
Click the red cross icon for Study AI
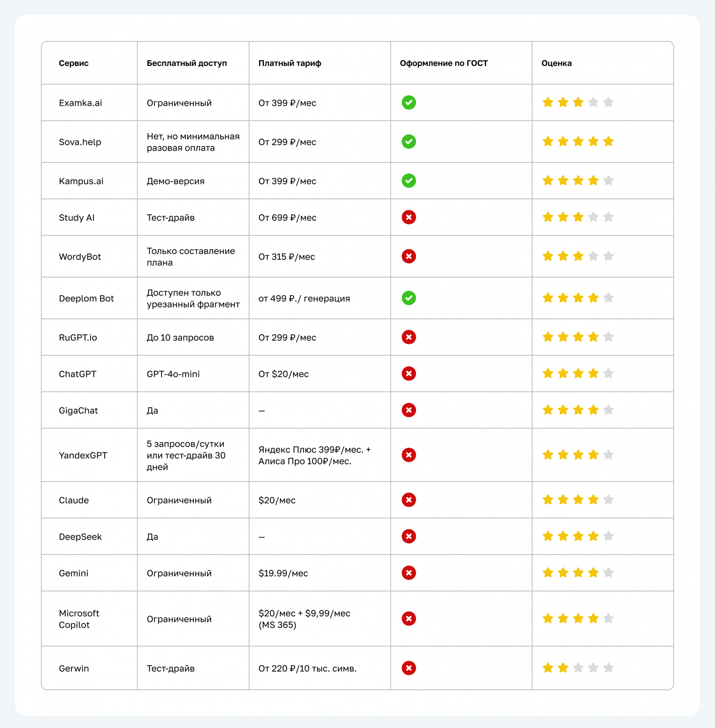(409, 217)
